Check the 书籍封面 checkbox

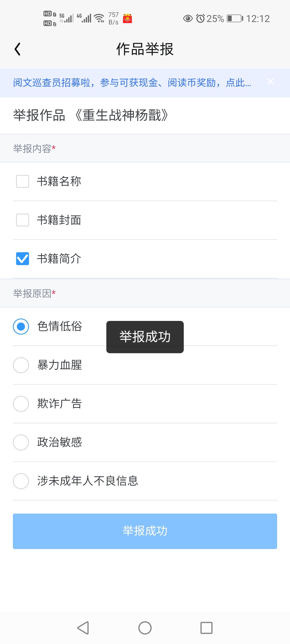[x=23, y=220]
